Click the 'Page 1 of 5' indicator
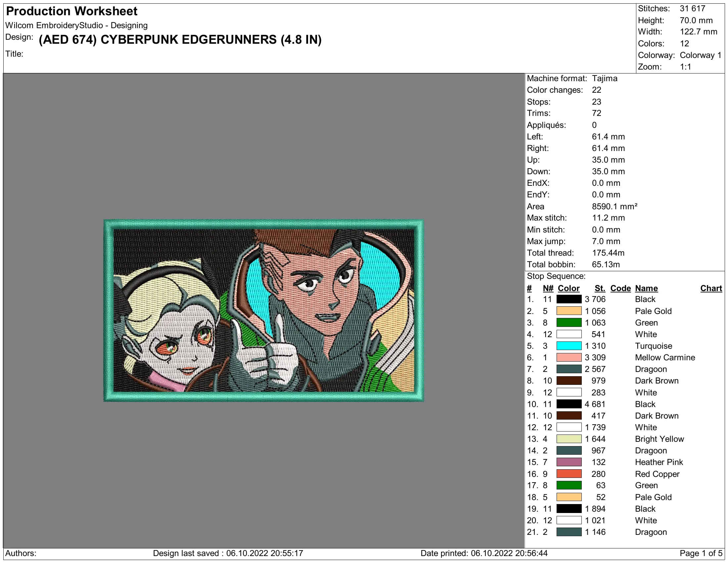728x563 pixels. coord(701,553)
